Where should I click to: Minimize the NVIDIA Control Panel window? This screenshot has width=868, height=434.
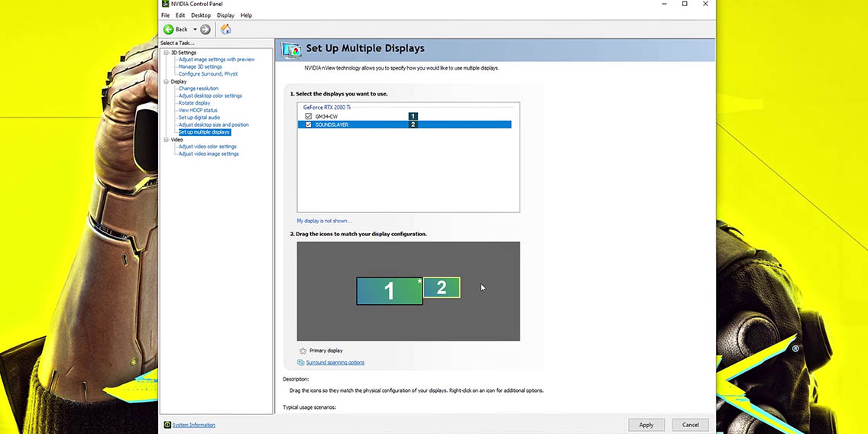click(x=664, y=4)
